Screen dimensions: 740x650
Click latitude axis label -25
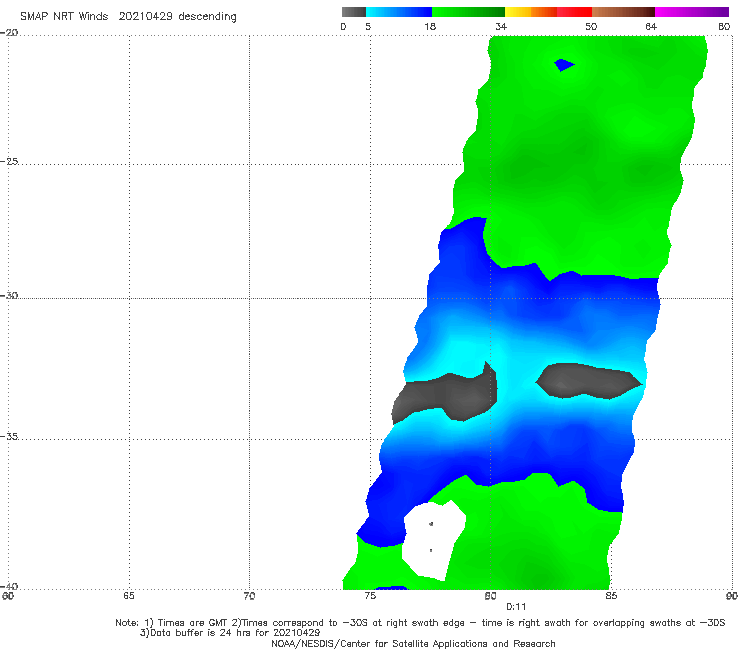(9, 161)
